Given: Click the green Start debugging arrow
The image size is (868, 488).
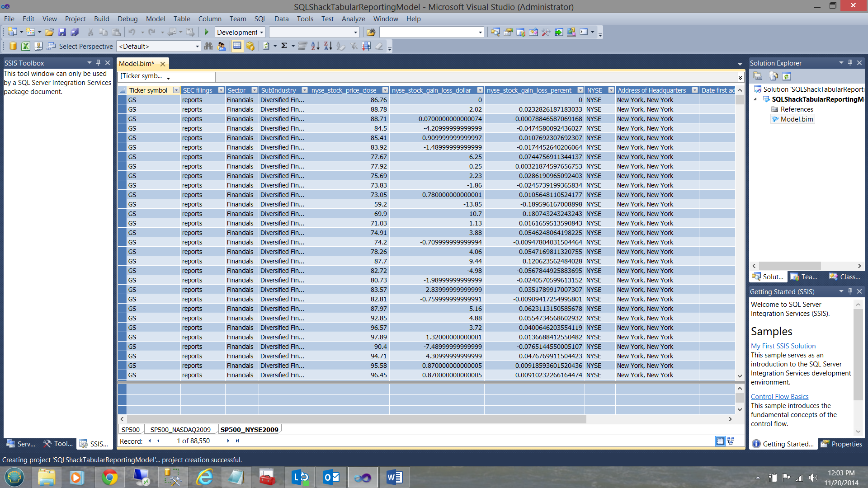Looking at the screenshot, I should pos(207,32).
